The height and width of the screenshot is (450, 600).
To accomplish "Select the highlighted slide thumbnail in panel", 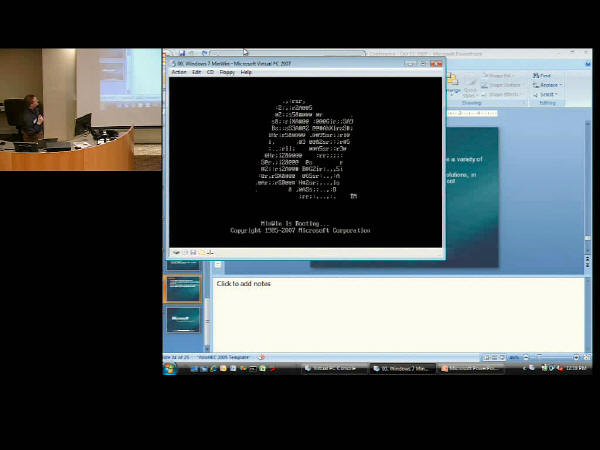I will [x=183, y=289].
